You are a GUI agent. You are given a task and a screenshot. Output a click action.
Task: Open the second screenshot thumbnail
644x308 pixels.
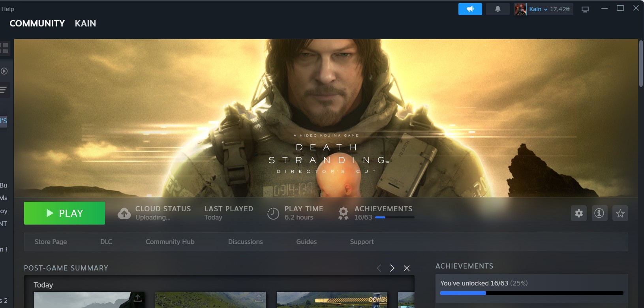coord(210,300)
